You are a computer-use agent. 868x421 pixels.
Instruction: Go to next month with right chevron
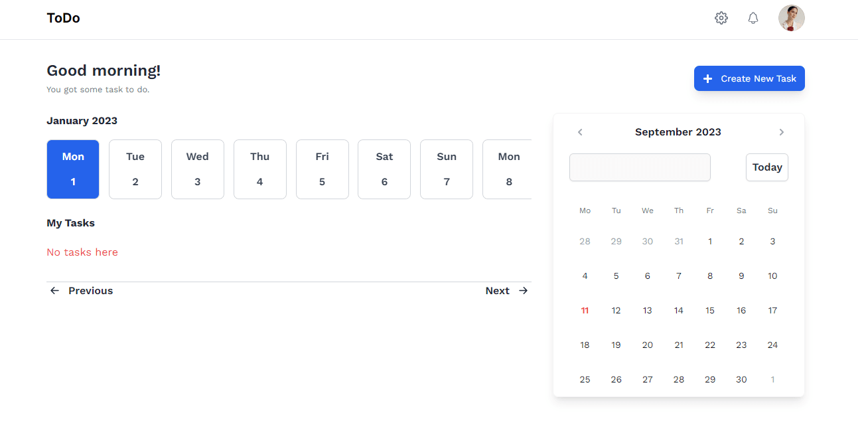click(x=781, y=132)
